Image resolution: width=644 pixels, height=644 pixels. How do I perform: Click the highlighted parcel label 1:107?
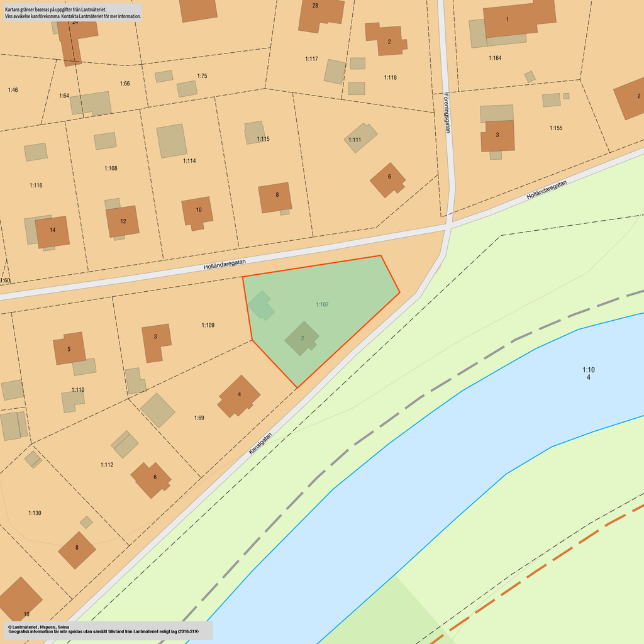(322, 304)
